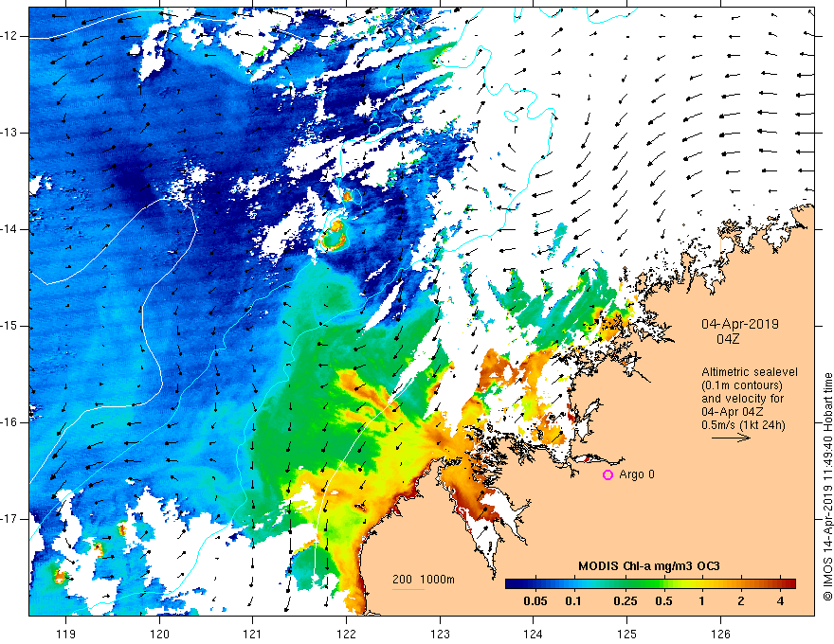
Task: Select the '04-Apr-2019' date text
Action: (x=740, y=324)
